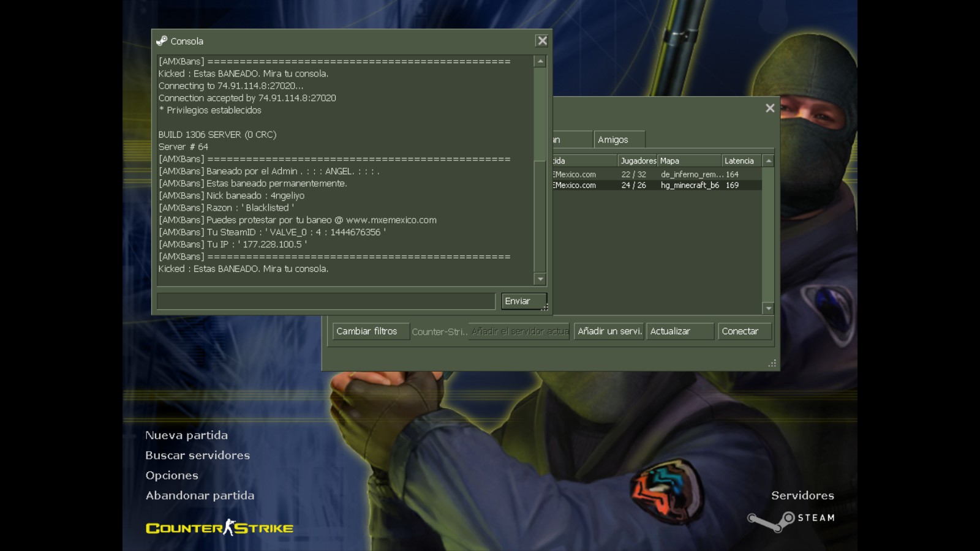Sort servers by Jugadores column
Viewport: 980px width, 551px height.
638,161
